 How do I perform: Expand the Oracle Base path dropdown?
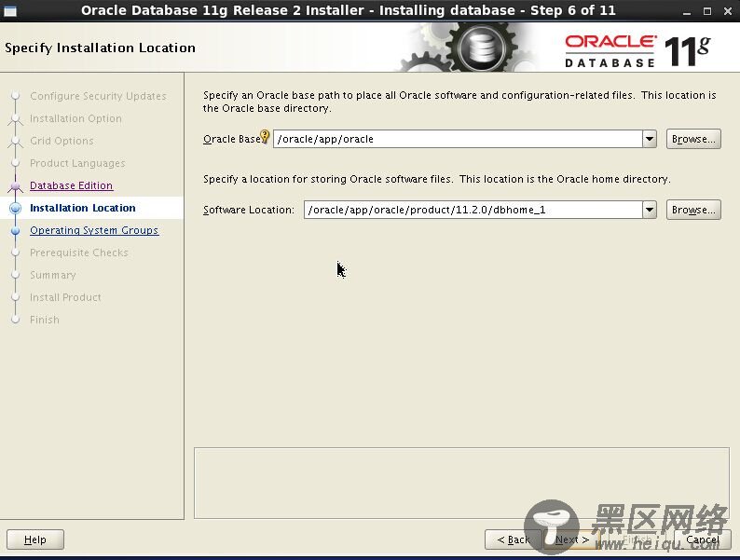coord(650,139)
